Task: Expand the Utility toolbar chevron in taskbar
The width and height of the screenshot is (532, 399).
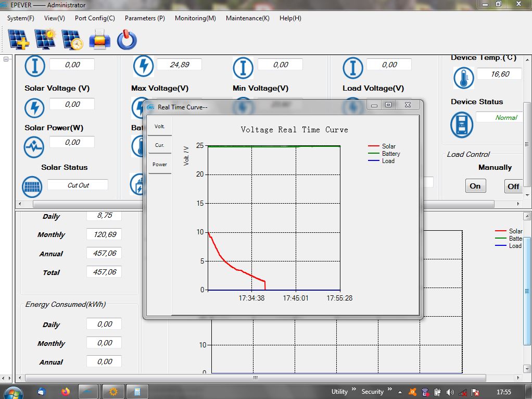Action: coord(354,389)
